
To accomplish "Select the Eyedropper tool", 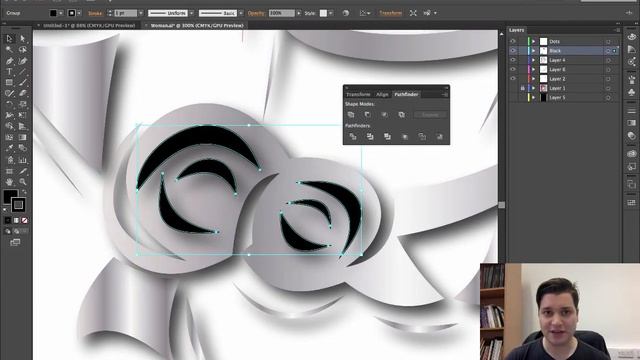I will (x=9, y=149).
